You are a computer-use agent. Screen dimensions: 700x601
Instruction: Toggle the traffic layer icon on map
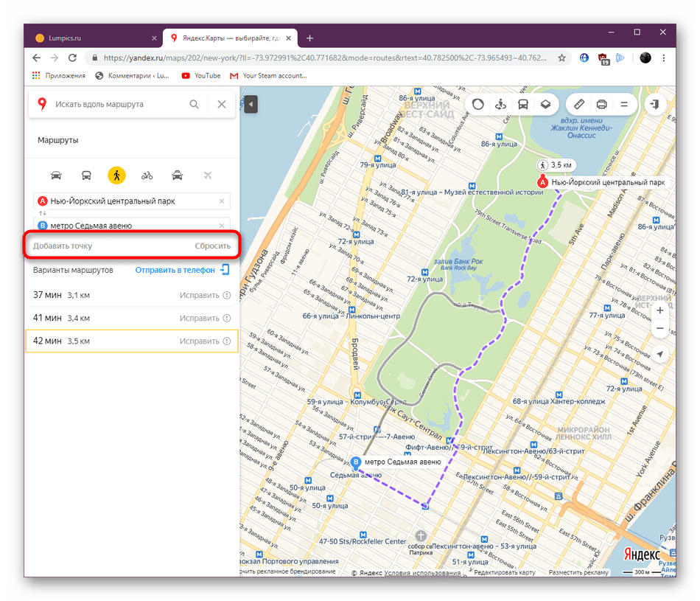point(477,104)
